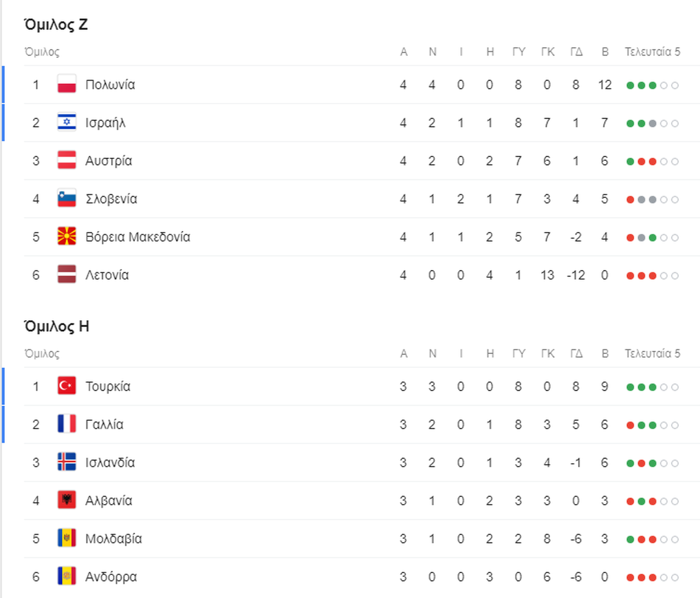Click the Albania flag icon
Image resolution: width=700 pixels, height=598 pixels.
click(67, 500)
